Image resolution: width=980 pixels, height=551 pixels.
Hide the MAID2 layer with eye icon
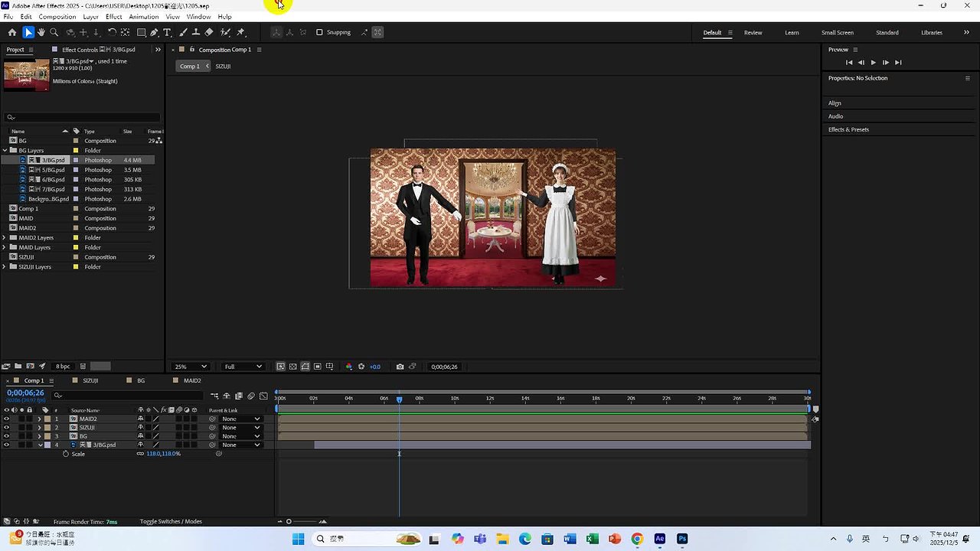pyautogui.click(x=6, y=419)
